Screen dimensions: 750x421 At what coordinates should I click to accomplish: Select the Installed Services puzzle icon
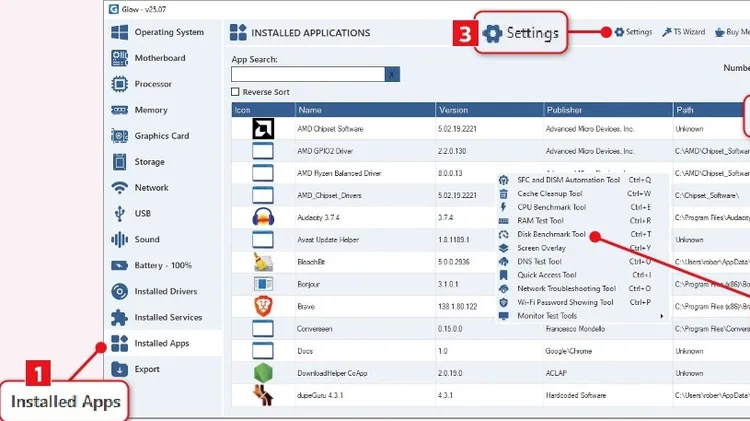click(119, 317)
